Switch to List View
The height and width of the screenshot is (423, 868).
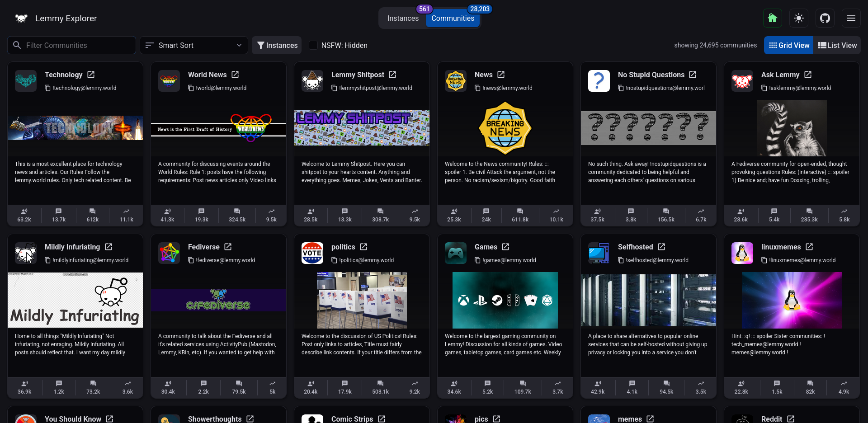(x=837, y=45)
